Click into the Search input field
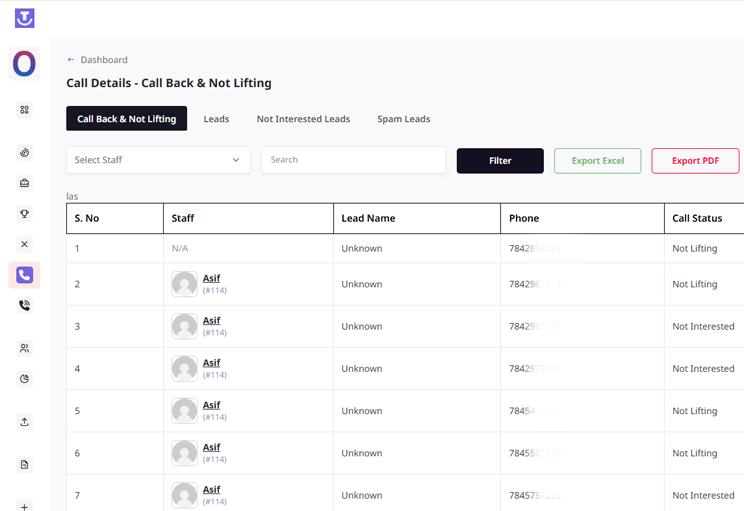 pos(353,160)
